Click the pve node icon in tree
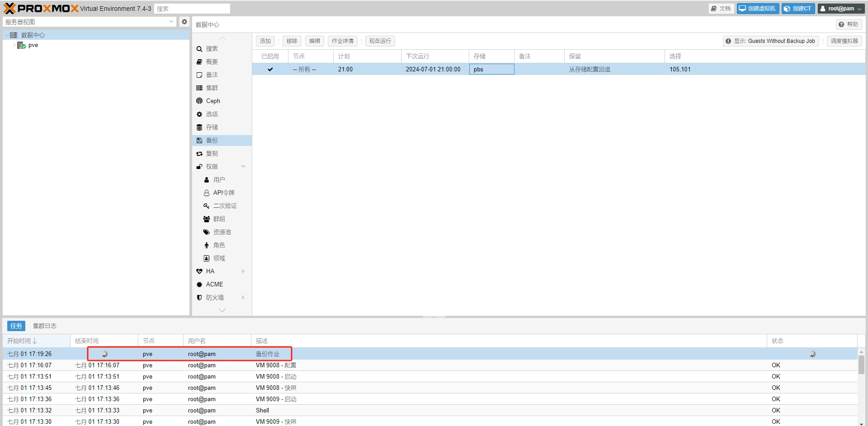Image resolution: width=868 pixels, height=426 pixels. coord(21,46)
